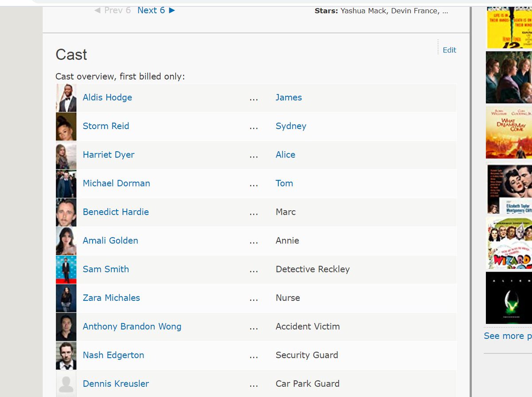Screen dimensions: 532x397
Task: Open the Anthony Brandon Wong actor page
Action: pyautogui.click(x=132, y=326)
